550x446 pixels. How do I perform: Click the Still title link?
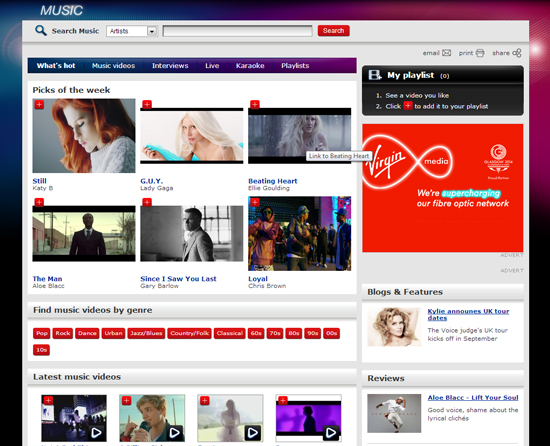pos(39,181)
